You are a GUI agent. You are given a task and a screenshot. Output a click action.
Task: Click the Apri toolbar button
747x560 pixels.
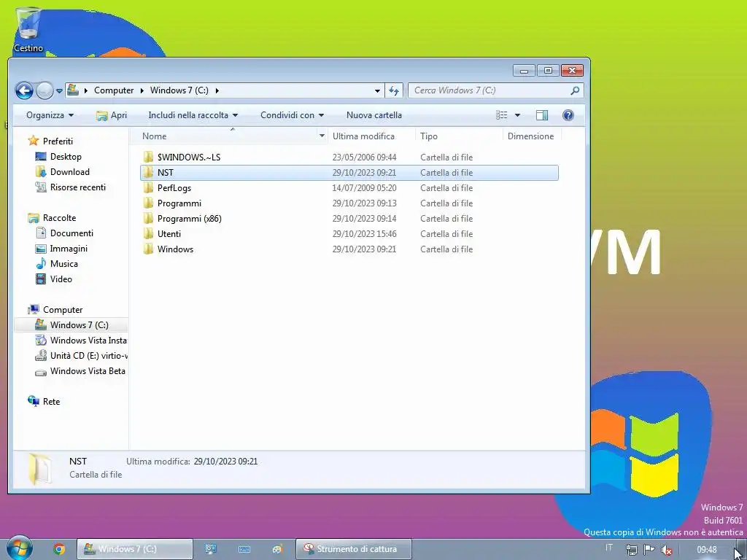click(112, 115)
